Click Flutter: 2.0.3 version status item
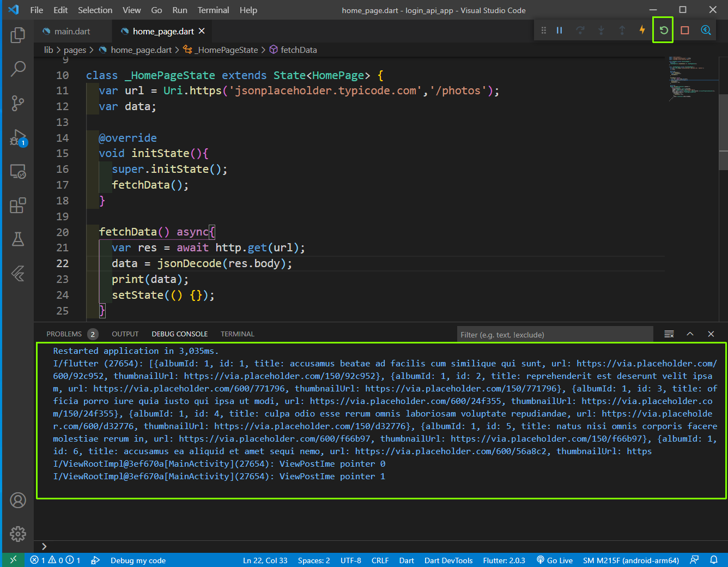The width and height of the screenshot is (728, 567). click(x=504, y=560)
